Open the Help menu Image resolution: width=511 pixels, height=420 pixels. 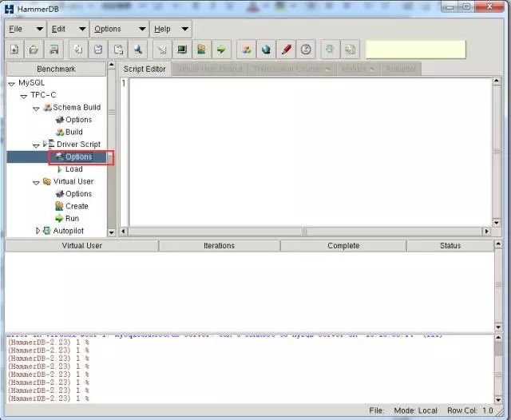171,29
